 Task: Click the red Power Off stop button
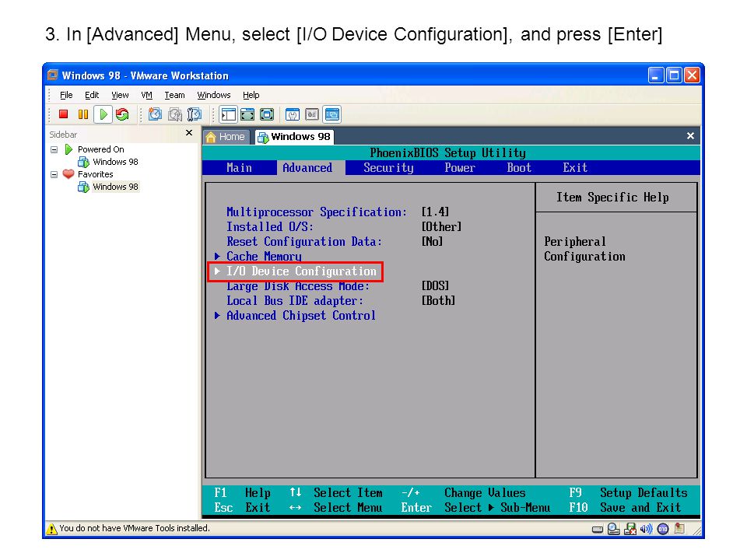pyautogui.click(x=63, y=114)
